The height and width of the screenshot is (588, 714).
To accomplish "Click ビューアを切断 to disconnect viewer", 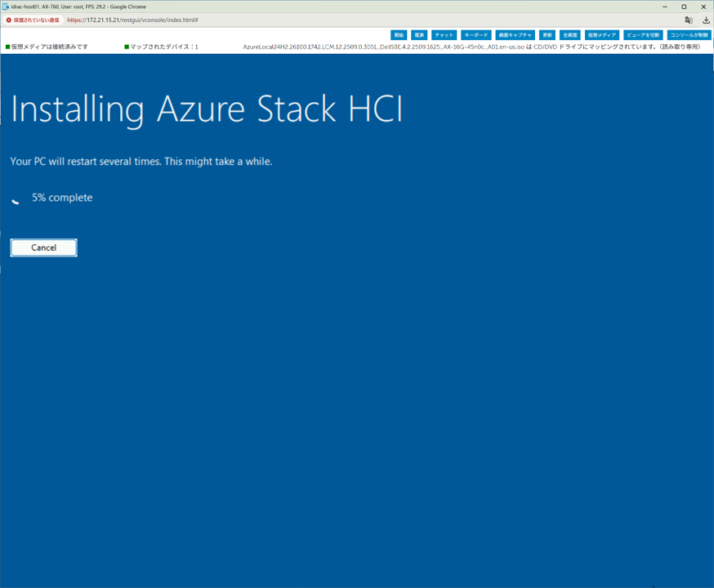I will (643, 35).
